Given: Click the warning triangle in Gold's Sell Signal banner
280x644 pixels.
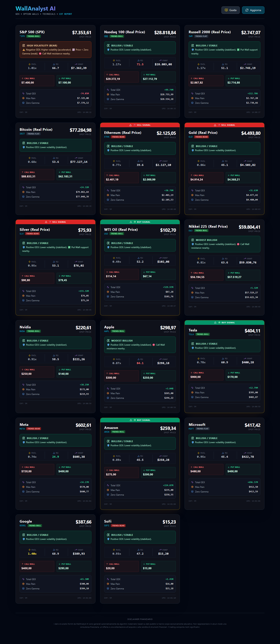Looking at the screenshot, I should click(215, 125).
